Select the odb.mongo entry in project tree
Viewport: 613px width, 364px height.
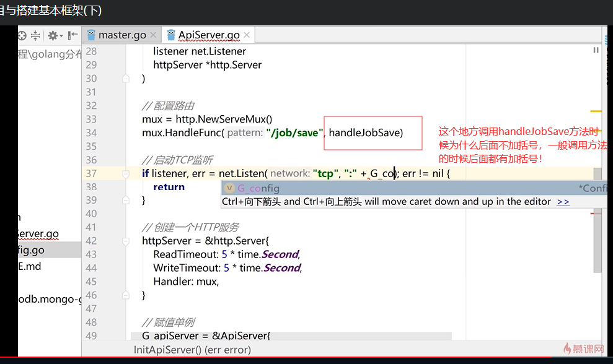50,299
